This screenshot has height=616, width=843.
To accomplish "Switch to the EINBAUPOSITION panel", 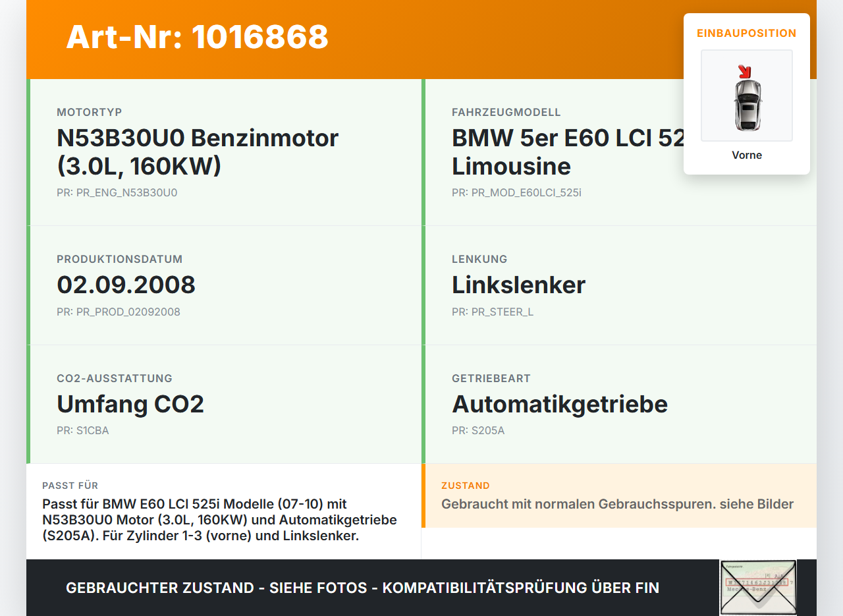I will coord(746,33).
